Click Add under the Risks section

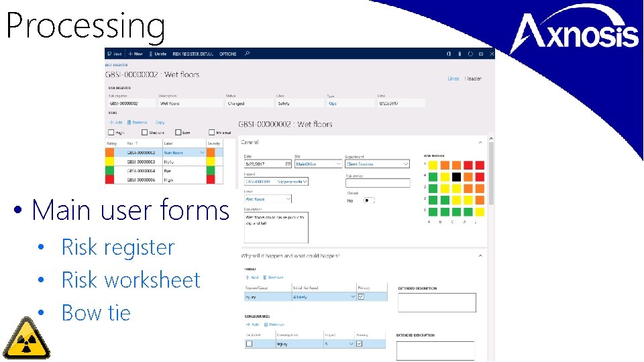coord(116,122)
